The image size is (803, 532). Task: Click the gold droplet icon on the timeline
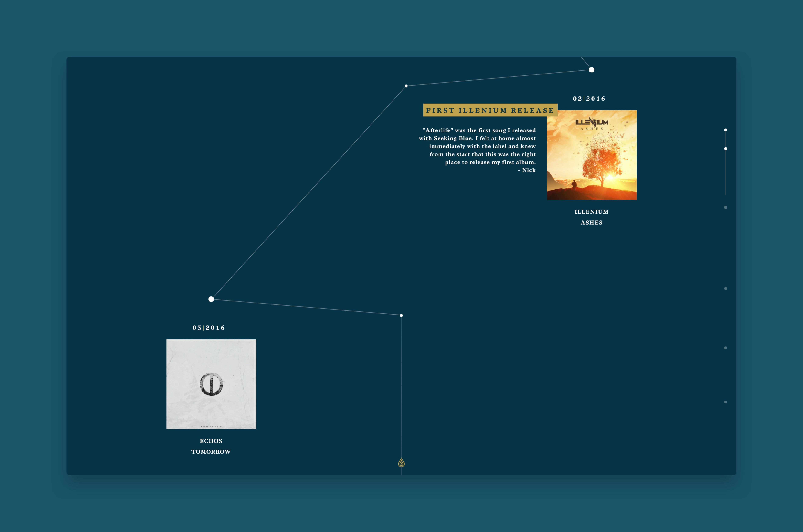(x=401, y=463)
